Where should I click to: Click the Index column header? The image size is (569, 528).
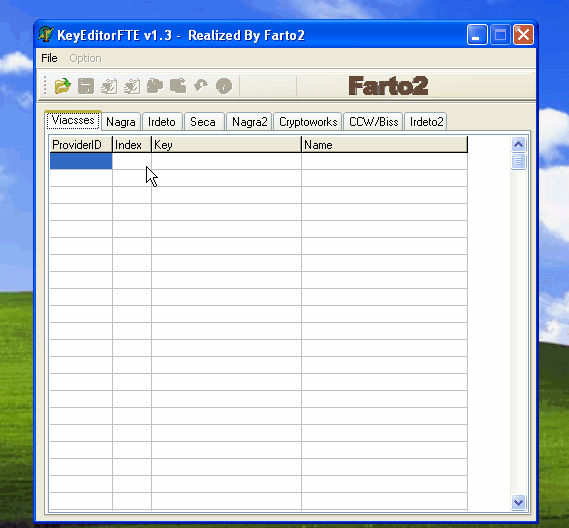point(132,145)
